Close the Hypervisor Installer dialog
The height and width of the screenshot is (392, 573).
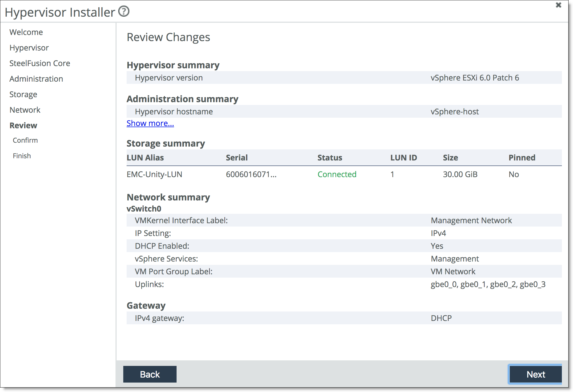(x=559, y=5)
